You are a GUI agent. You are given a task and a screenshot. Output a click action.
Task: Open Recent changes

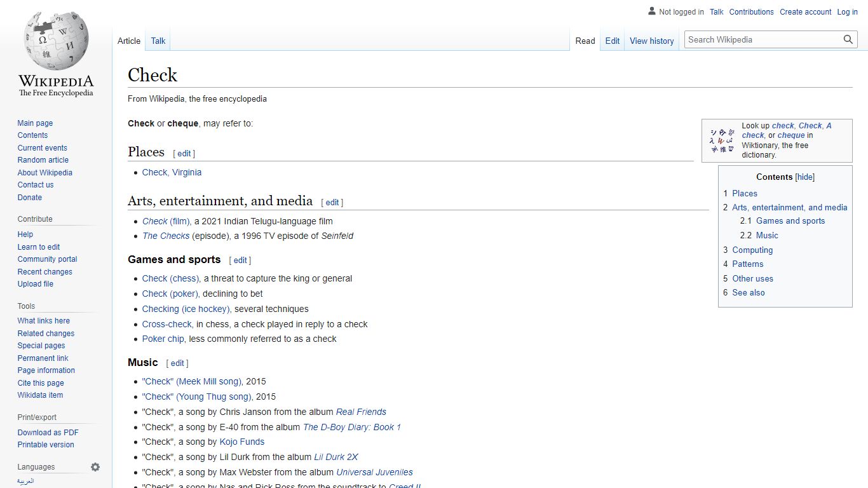point(44,272)
